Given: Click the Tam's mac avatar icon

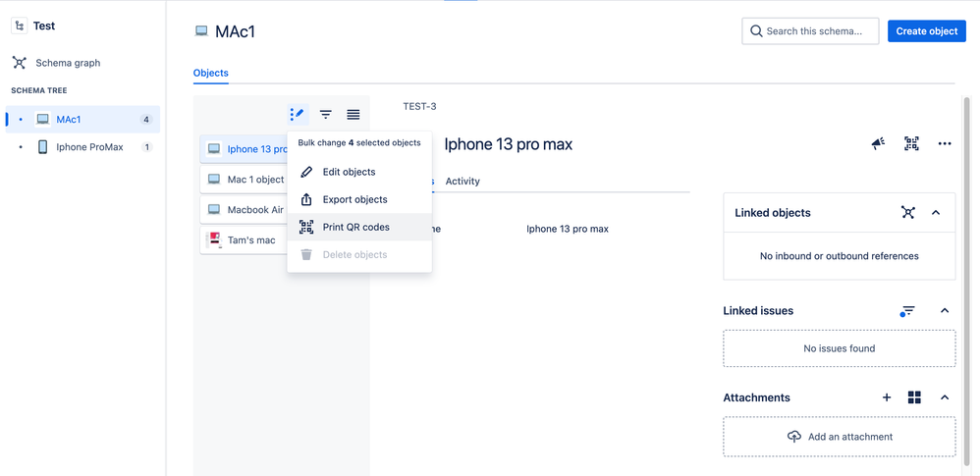Looking at the screenshot, I should pos(214,239).
